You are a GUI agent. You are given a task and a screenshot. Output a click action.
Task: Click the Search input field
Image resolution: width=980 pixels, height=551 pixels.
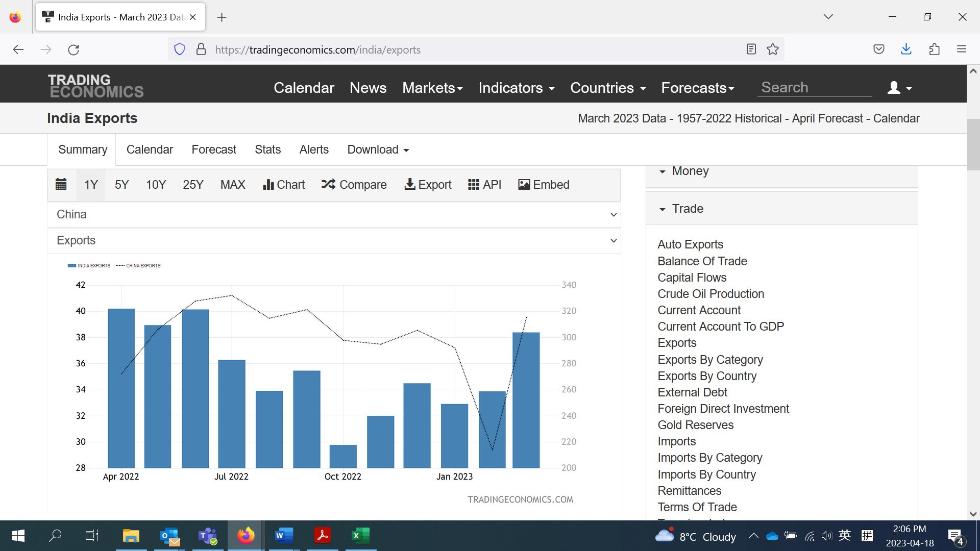pos(815,88)
